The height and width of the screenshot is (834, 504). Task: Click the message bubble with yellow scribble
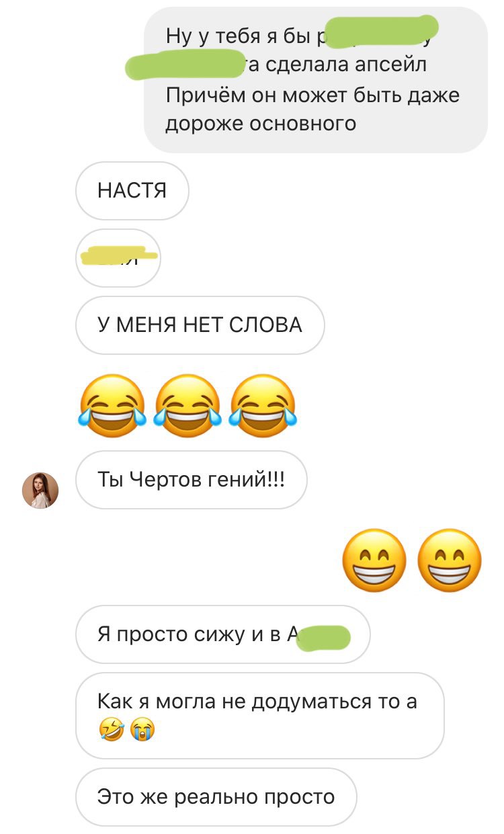pyautogui.click(x=118, y=258)
